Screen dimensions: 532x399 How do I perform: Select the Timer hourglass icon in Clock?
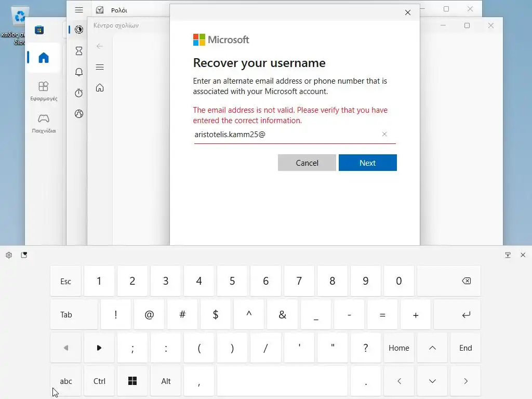click(x=79, y=51)
